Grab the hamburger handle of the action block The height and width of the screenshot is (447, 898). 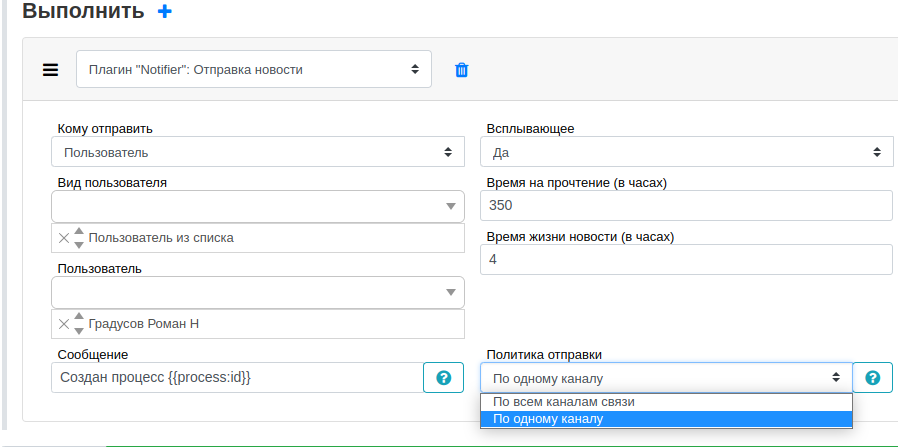coord(50,70)
